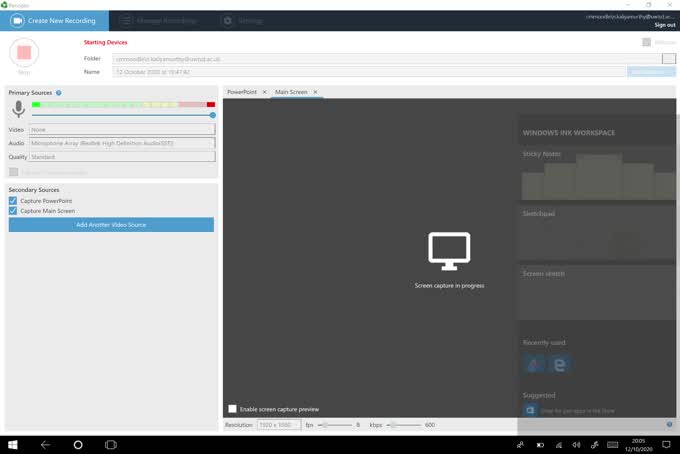
Task: Click the Create New Recording camera icon
Action: (x=16, y=20)
